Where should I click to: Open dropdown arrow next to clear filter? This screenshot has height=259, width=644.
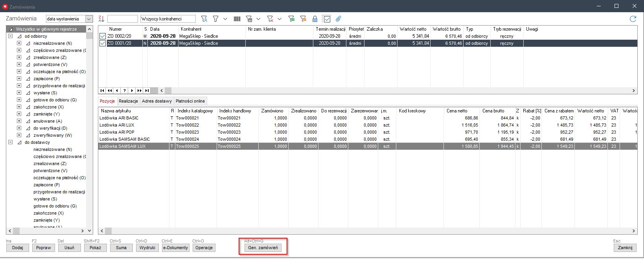[280, 18]
